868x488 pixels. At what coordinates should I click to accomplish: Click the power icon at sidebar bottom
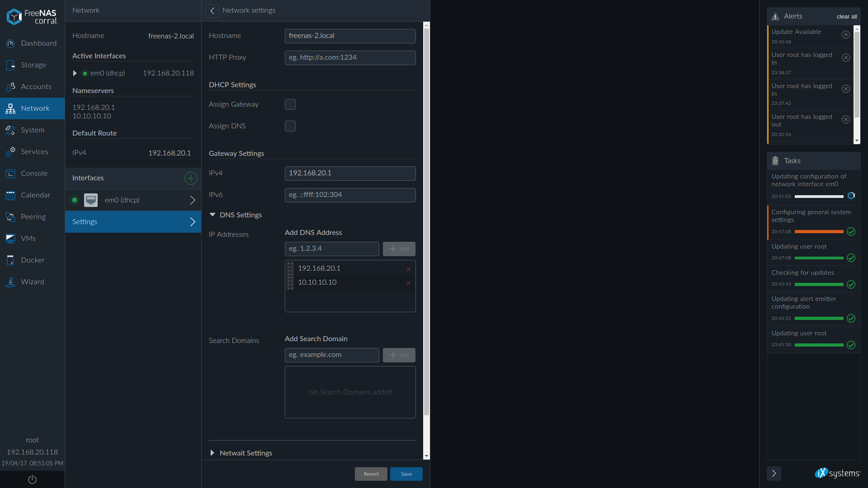32,479
